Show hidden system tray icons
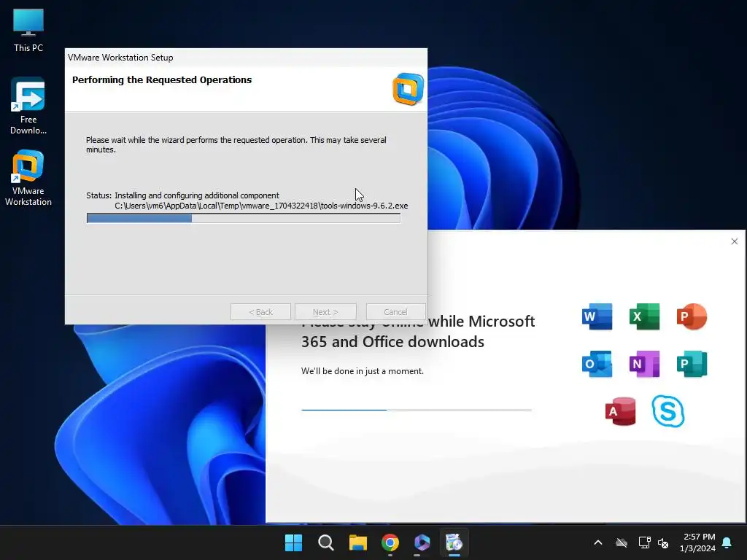 point(598,542)
